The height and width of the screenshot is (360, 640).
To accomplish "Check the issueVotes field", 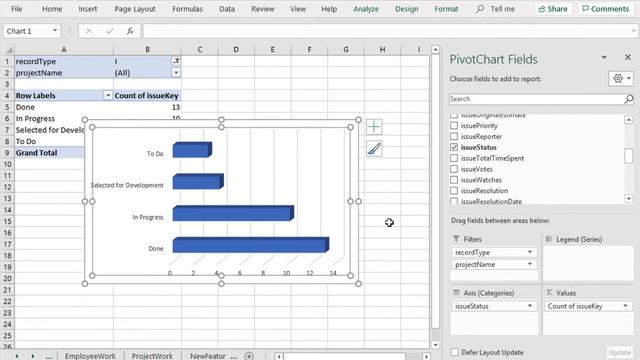I will pos(454,169).
